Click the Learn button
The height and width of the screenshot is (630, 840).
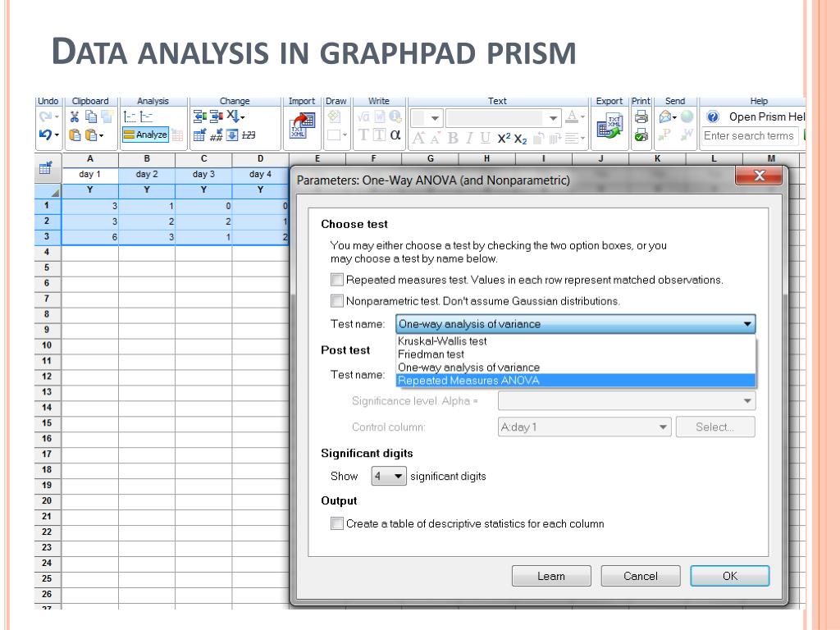(551, 576)
